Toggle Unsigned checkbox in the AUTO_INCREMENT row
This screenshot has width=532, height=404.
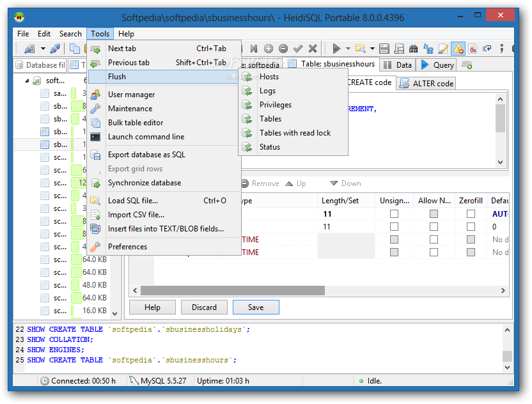394,214
